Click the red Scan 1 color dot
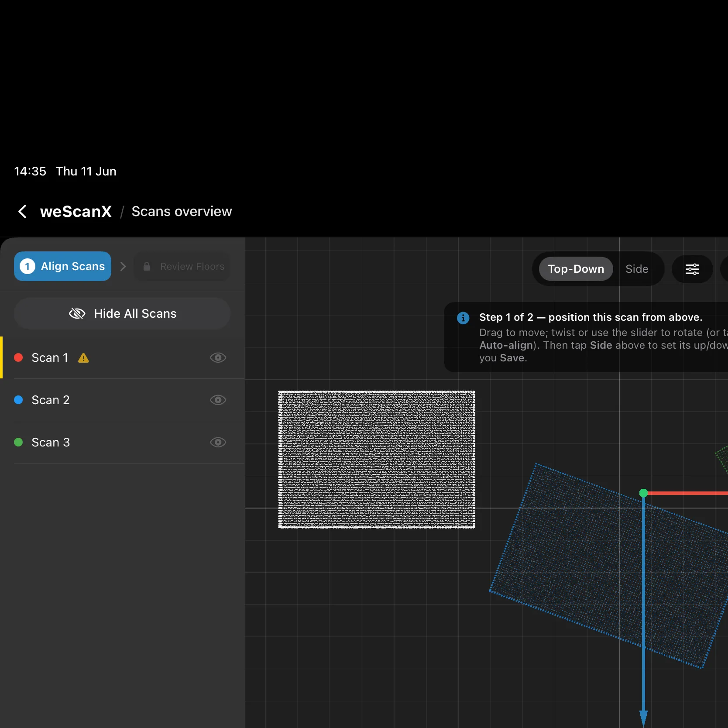The height and width of the screenshot is (728, 728). 18,357
